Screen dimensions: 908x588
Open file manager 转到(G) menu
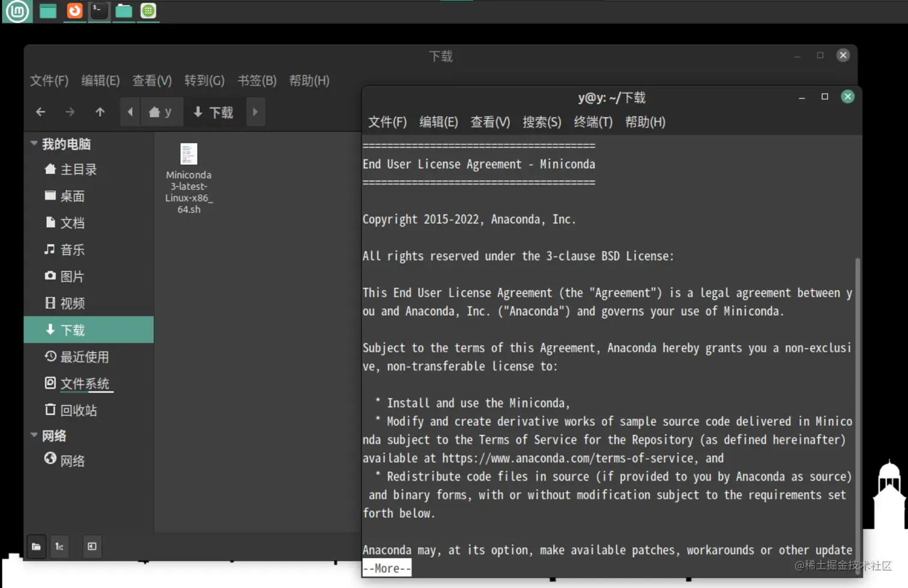click(204, 80)
